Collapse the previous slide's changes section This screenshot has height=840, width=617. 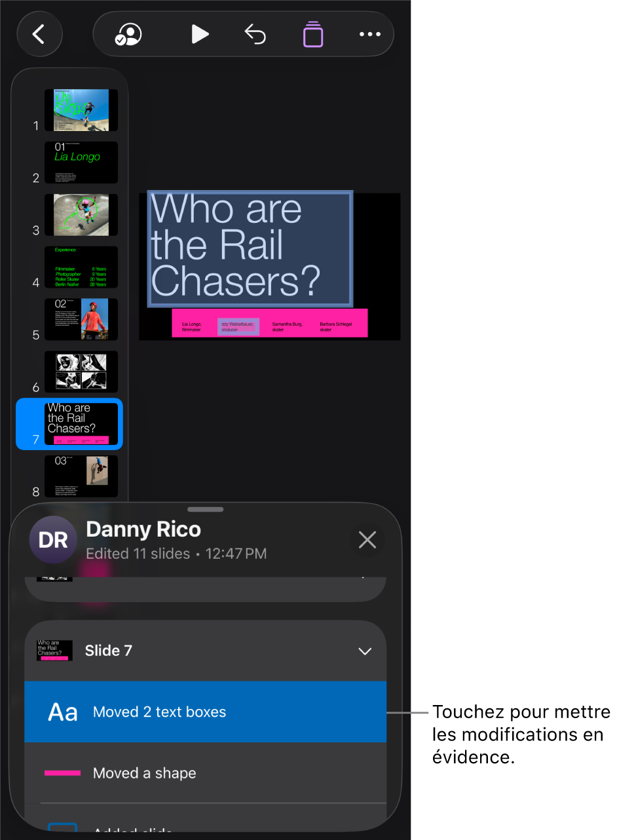pyautogui.click(x=363, y=577)
